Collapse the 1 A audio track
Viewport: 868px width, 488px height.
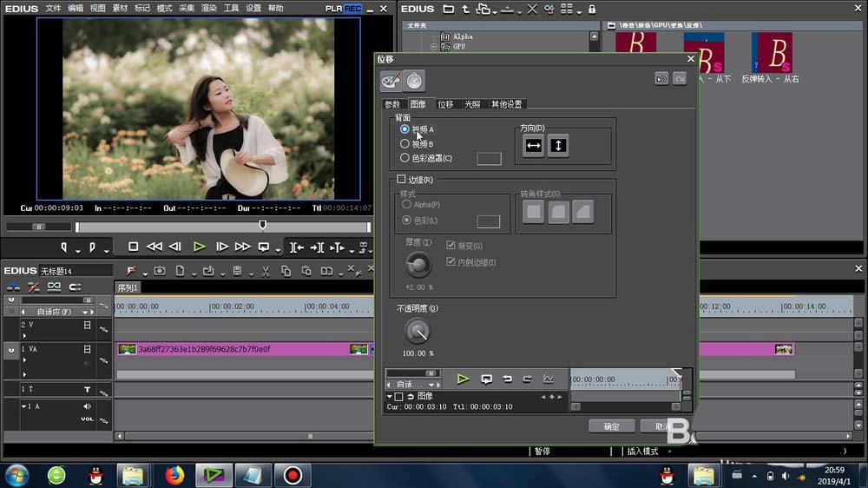pos(23,406)
